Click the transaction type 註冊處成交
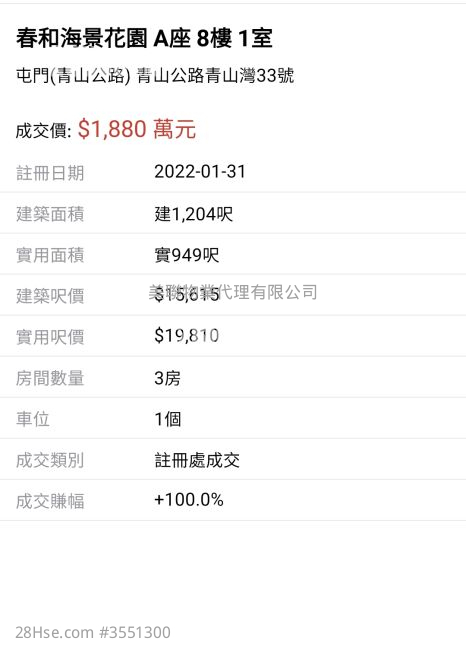The height and width of the screenshot is (666, 466). click(x=197, y=460)
